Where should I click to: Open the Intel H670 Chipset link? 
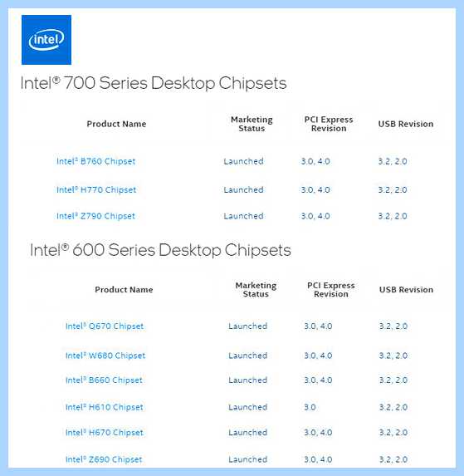coord(105,432)
